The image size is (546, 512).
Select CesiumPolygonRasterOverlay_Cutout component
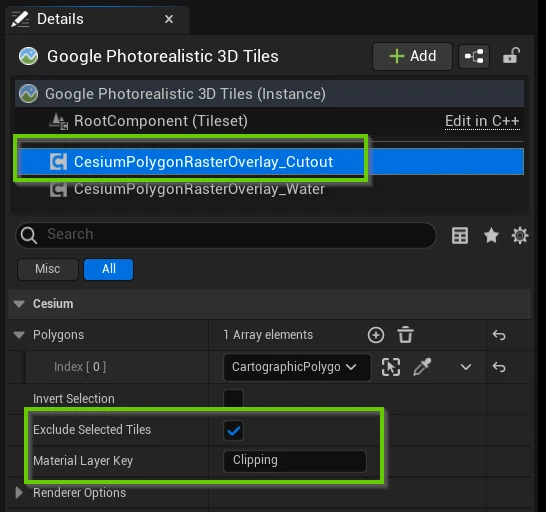(270, 162)
